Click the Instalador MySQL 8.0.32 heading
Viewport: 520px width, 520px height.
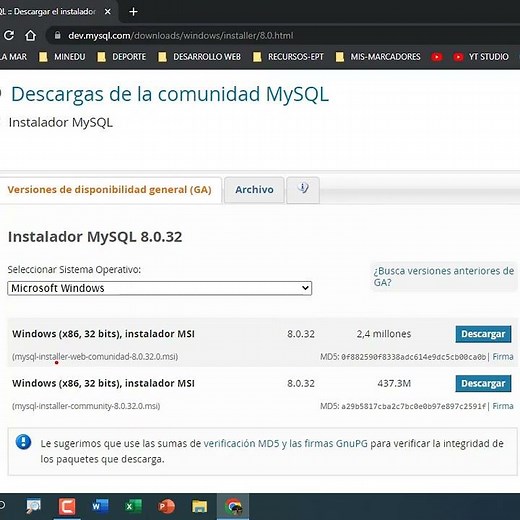click(95, 237)
